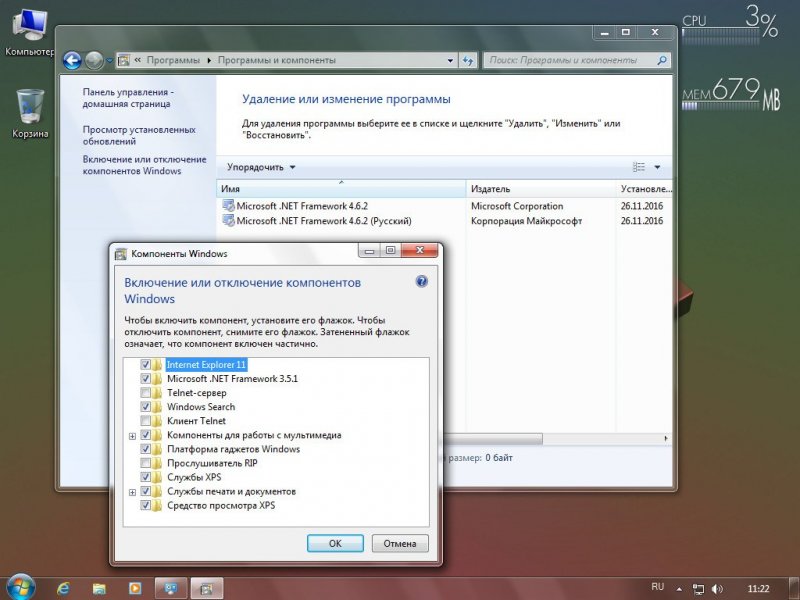800x600 pixels.
Task: Click Компоненты Windows title bar icon
Action: pos(121,254)
